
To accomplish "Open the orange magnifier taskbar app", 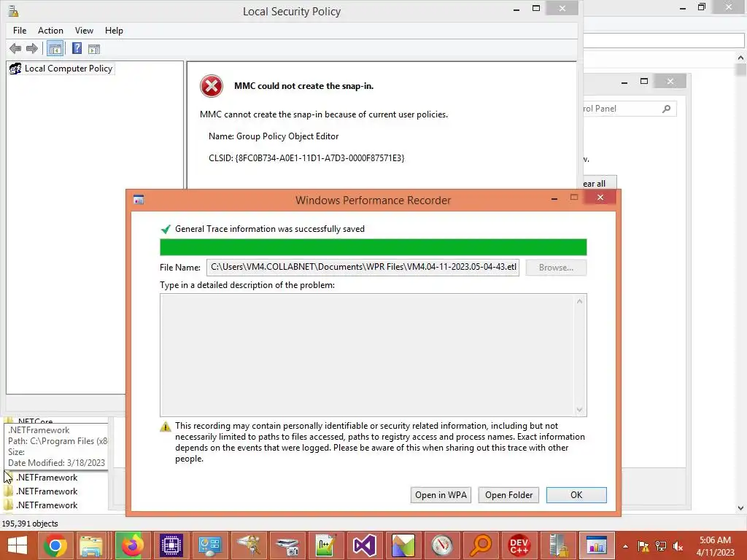I will (x=480, y=545).
